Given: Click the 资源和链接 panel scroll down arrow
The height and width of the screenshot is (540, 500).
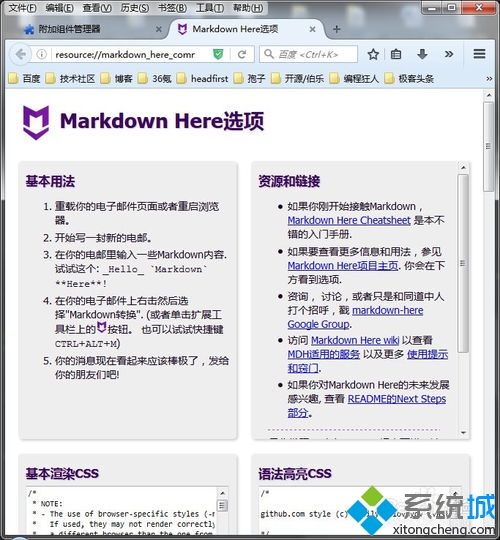Looking at the screenshot, I should click(463, 433).
